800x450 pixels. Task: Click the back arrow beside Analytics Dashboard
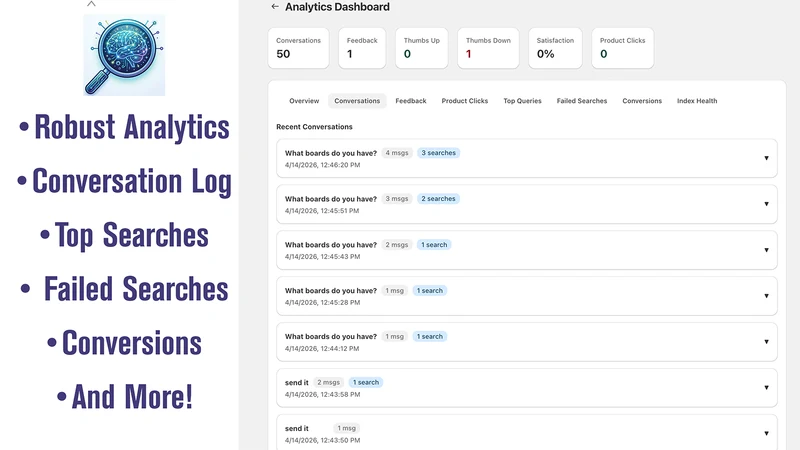click(275, 7)
